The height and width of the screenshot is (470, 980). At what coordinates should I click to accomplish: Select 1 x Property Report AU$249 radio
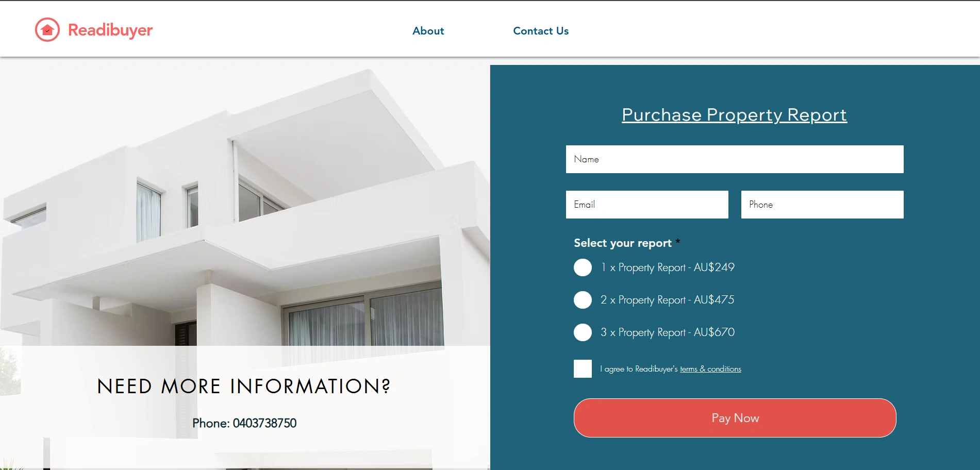pos(583,267)
